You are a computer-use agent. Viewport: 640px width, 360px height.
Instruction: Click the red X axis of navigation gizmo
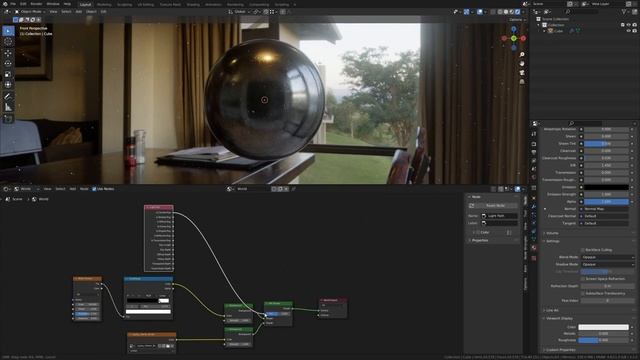point(523,38)
